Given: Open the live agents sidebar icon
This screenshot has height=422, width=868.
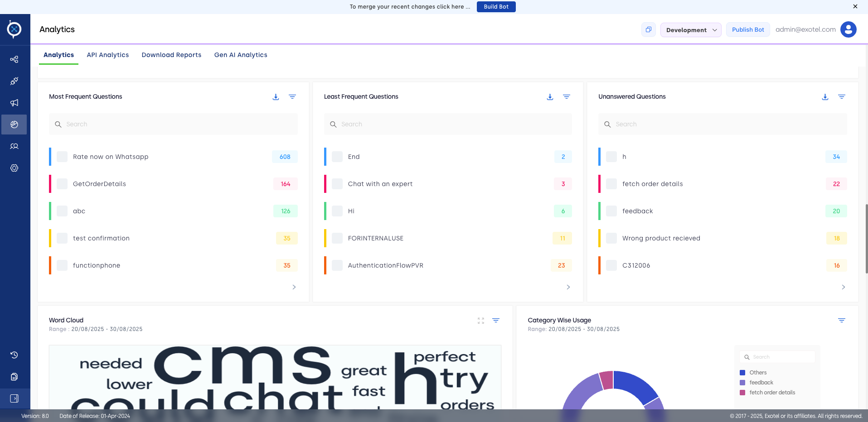Looking at the screenshot, I should [14, 146].
